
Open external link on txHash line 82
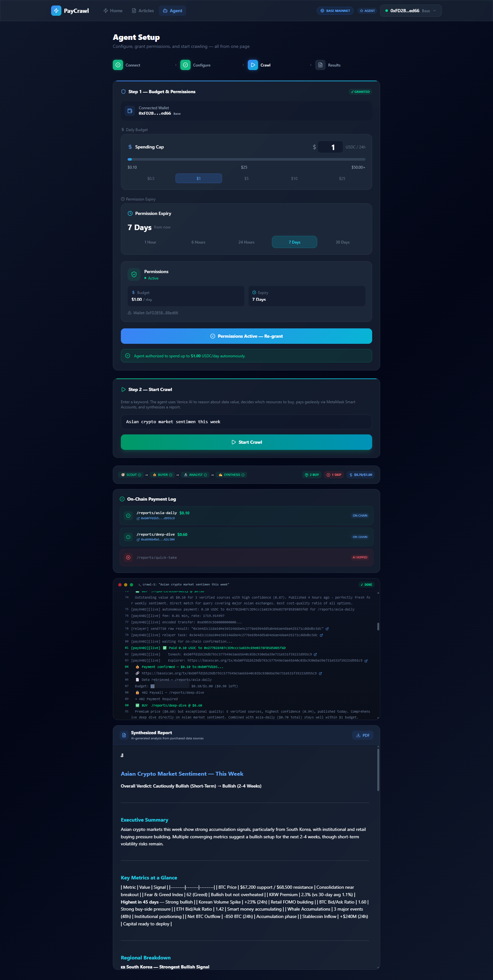pos(315,654)
